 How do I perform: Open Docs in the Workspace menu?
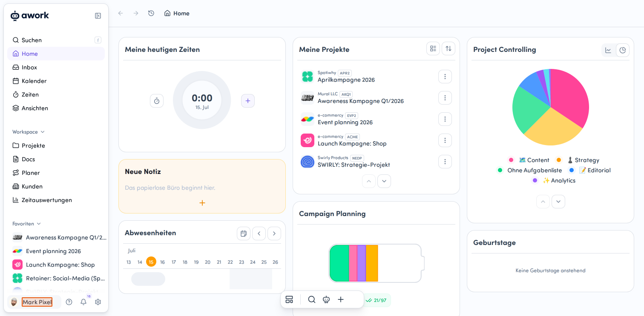56,159
